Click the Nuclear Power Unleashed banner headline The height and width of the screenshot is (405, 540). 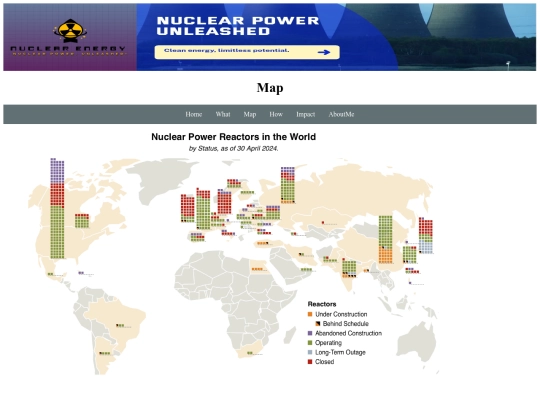[x=238, y=26]
